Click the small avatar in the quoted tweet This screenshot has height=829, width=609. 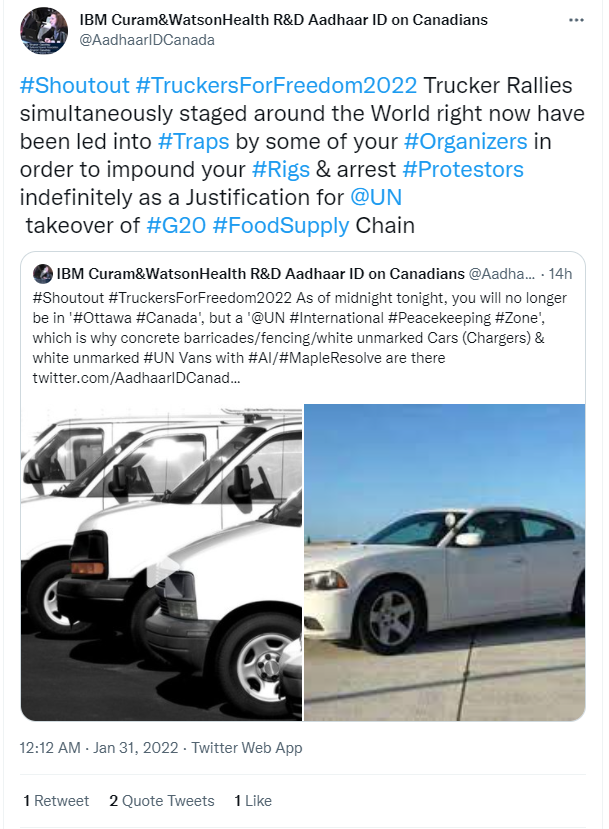[42, 274]
